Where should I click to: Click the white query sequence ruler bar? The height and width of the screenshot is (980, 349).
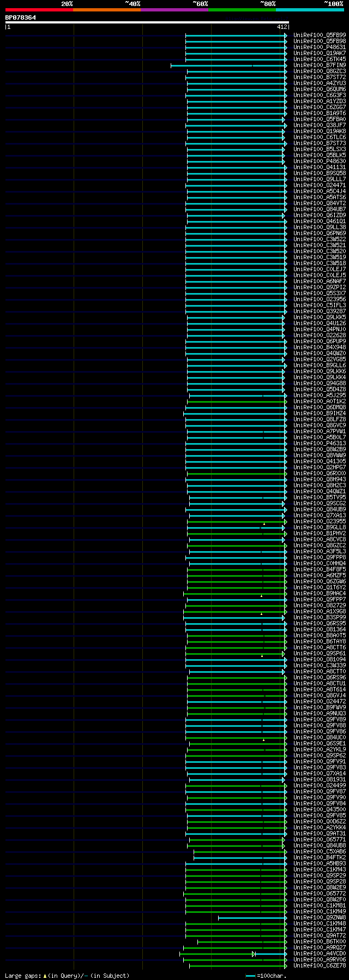[x=147, y=22]
